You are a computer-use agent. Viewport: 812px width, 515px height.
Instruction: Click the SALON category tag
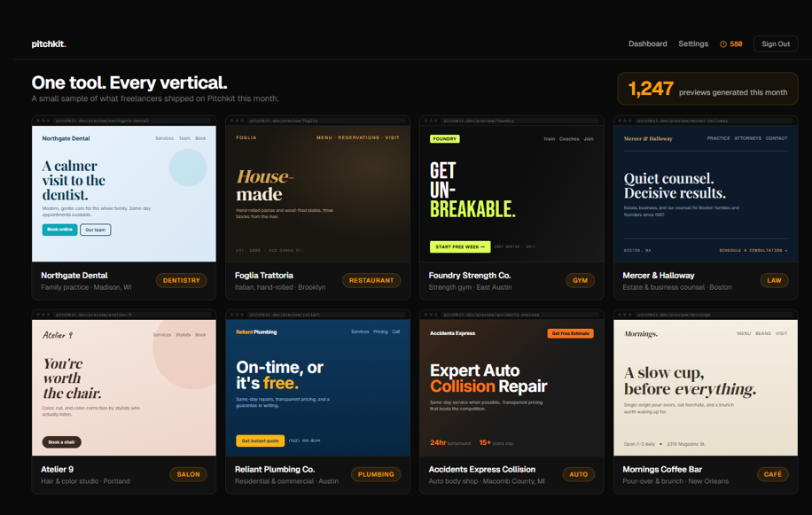(x=188, y=474)
